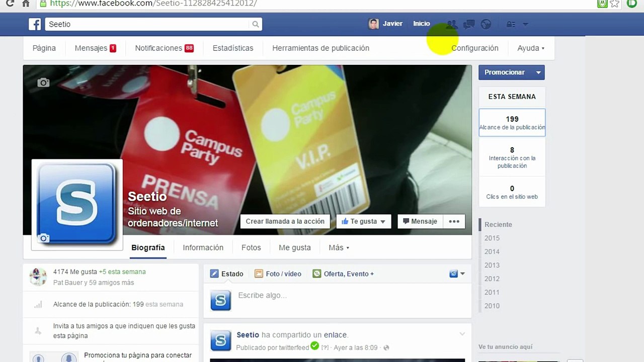The image size is (644, 362).
Task: Jump to 2013 in the timeline
Action: (x=492, y=265)
